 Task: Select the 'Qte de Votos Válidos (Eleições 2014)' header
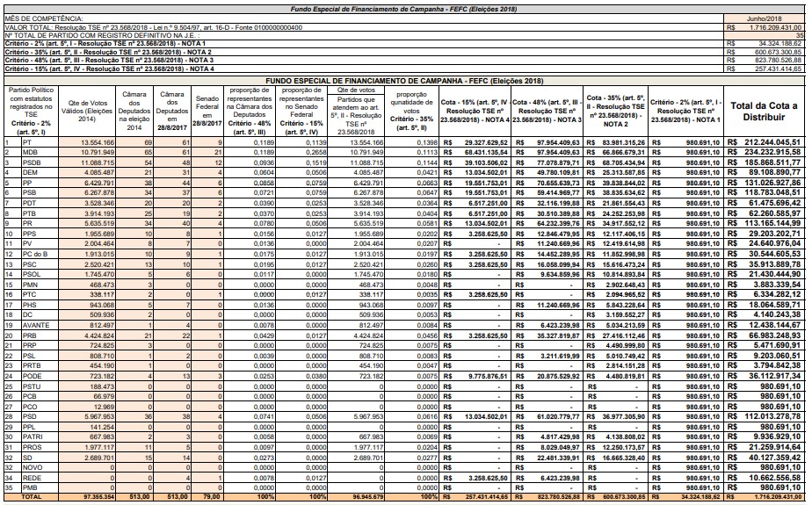pos(89,111)
